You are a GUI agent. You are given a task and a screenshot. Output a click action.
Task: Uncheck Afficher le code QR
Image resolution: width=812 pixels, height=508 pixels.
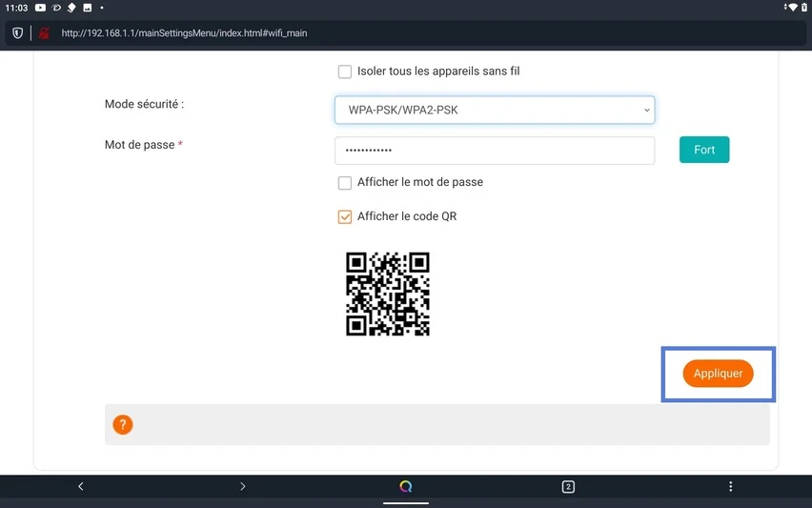click(x=345, y=216)
